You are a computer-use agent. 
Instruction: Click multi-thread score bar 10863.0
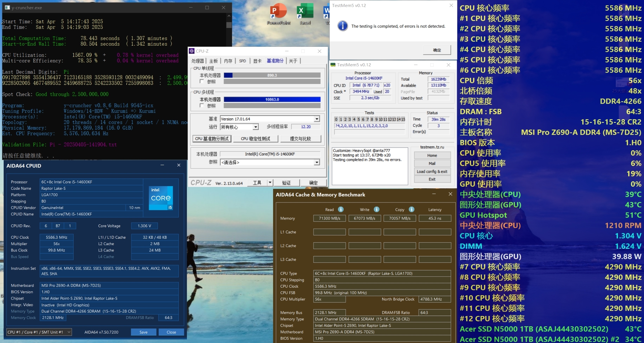tap(272, 99)
